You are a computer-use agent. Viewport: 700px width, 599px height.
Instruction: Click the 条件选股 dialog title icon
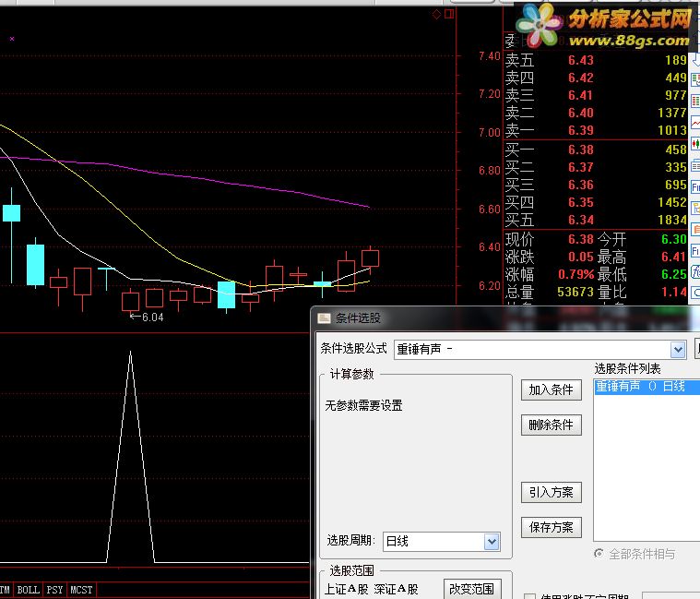pos(324,318)
